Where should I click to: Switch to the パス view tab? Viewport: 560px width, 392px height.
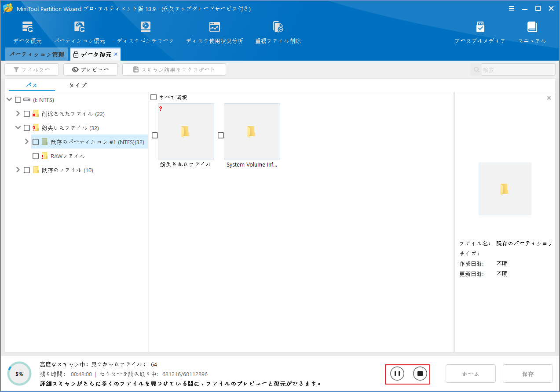32,85
